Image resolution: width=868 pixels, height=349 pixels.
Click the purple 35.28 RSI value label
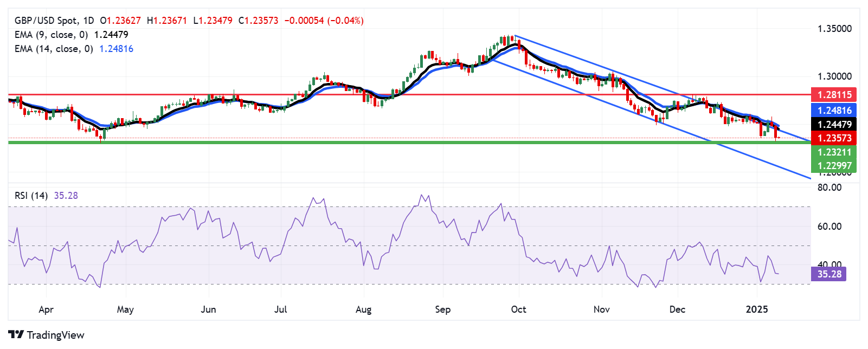click(x=829, y=274)
